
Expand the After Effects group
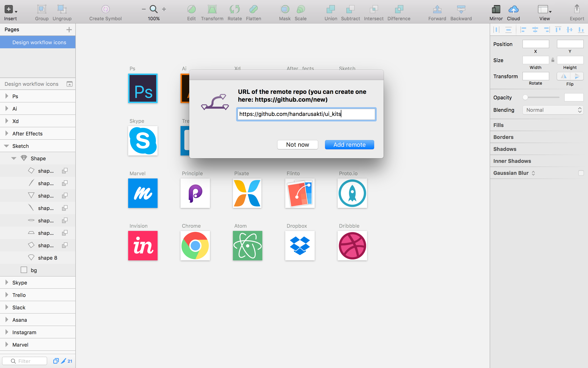7,133
